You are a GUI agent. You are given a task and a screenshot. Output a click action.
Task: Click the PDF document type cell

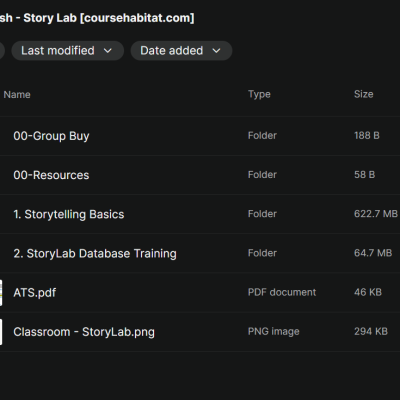[x=282, y=292]
